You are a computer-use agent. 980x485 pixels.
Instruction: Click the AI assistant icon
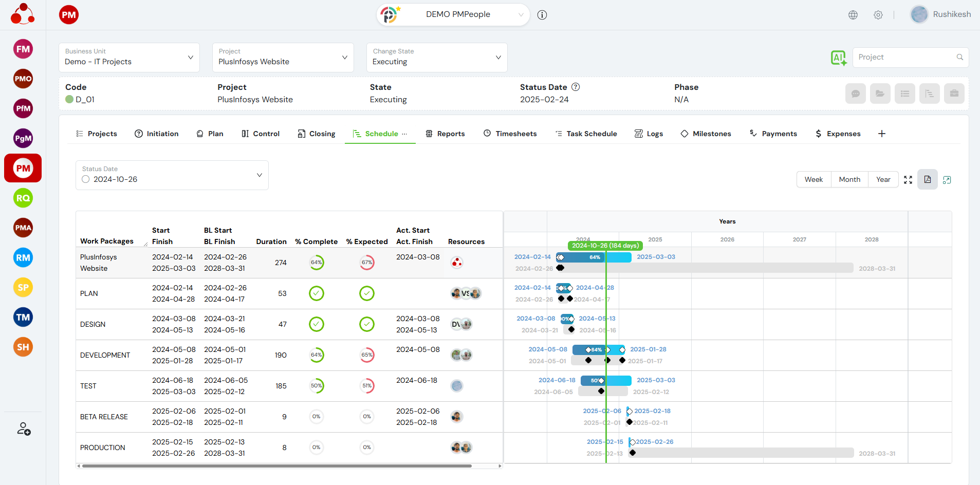tap(838, 58)
